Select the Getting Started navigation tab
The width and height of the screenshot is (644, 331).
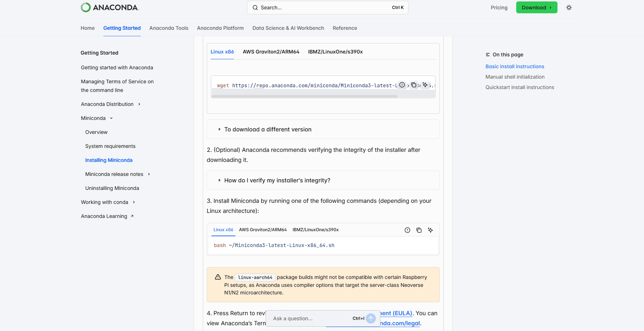point(122,28)
